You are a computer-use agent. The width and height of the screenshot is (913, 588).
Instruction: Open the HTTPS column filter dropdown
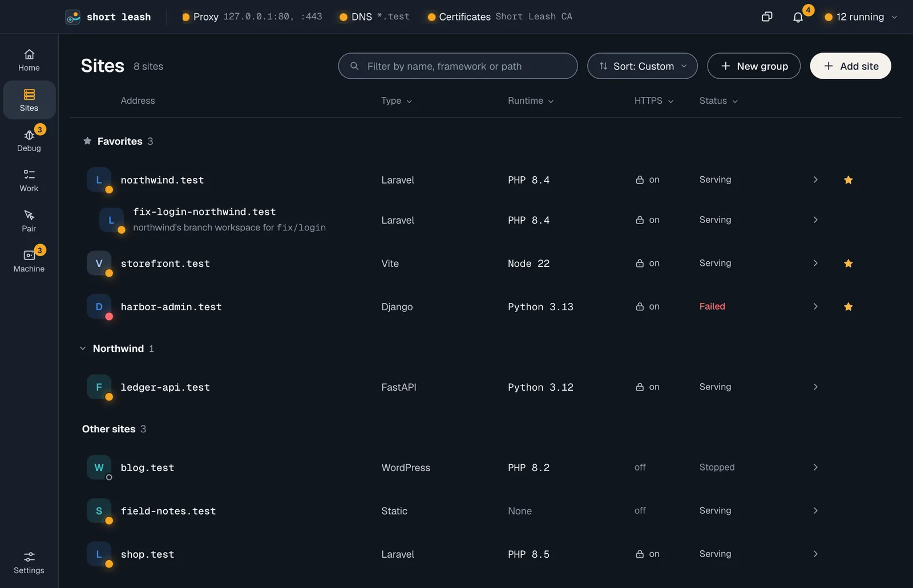point(654,101)
